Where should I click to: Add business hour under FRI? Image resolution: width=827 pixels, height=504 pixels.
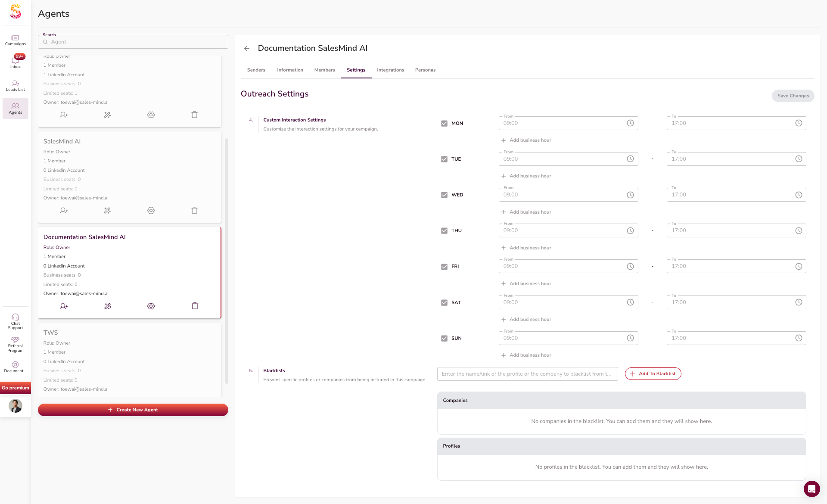[526, 283]
